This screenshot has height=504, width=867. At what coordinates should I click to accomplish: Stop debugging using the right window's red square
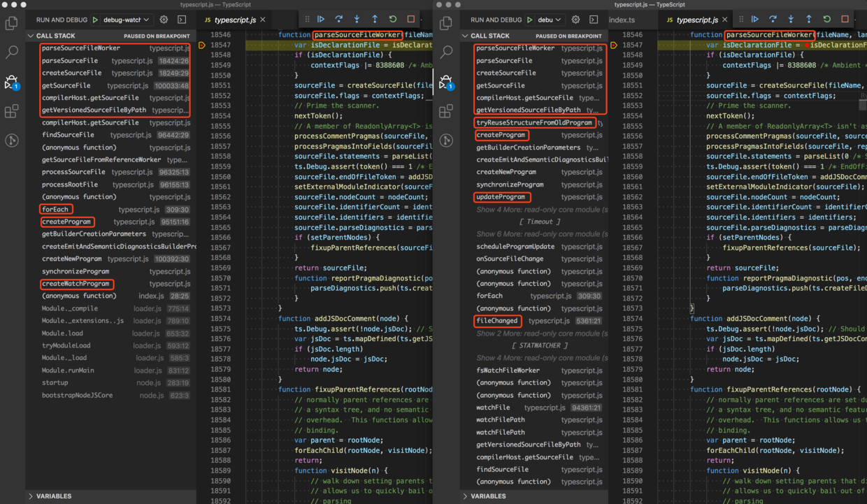(845, 20)
